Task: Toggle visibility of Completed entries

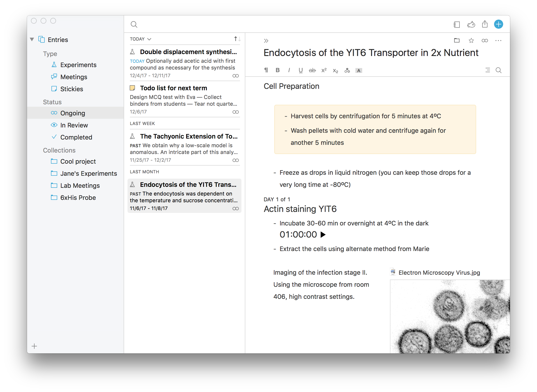Action: [77, 137]
